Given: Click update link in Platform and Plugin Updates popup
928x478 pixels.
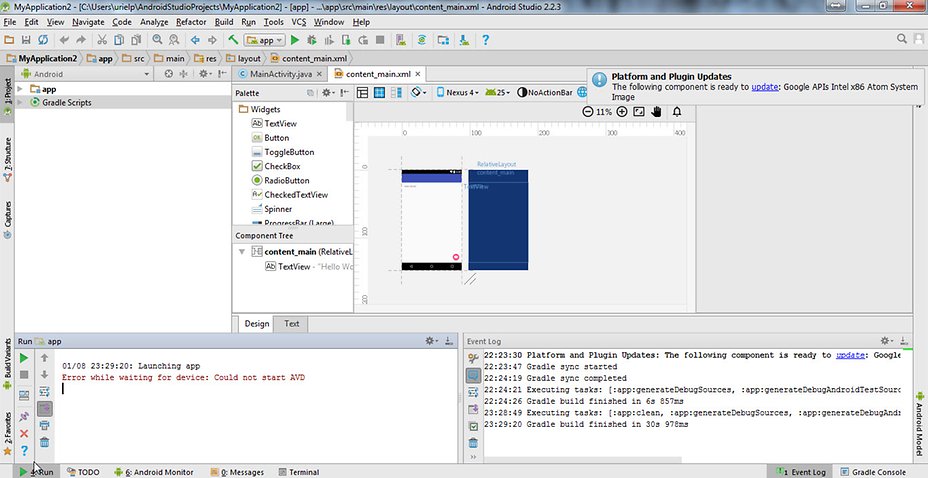Looking at the screenshot, I should tap(765, 87).
